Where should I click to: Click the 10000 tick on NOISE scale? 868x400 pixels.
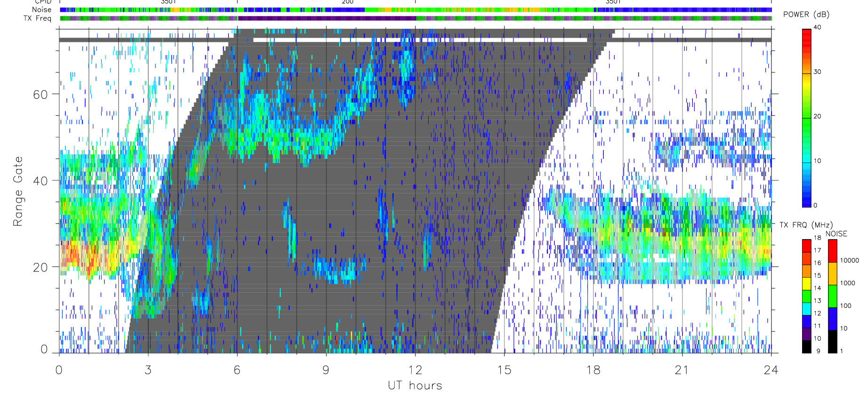point(850,260)
